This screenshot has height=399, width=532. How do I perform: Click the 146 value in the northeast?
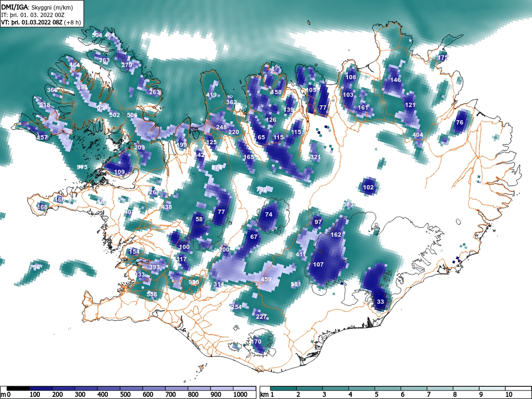(396, 80)
